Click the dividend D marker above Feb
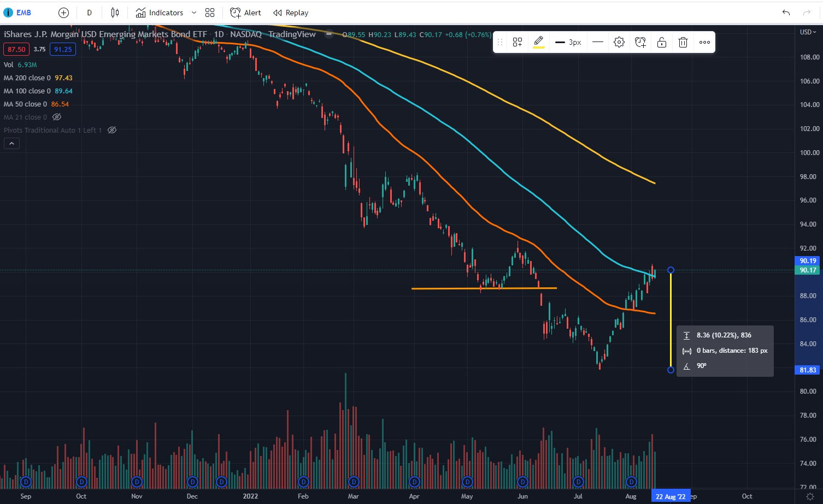 [303, 482]
